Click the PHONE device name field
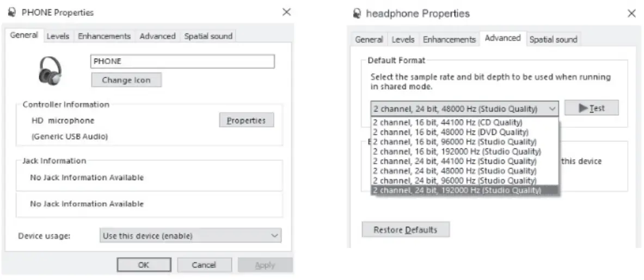 pos(182,61)
